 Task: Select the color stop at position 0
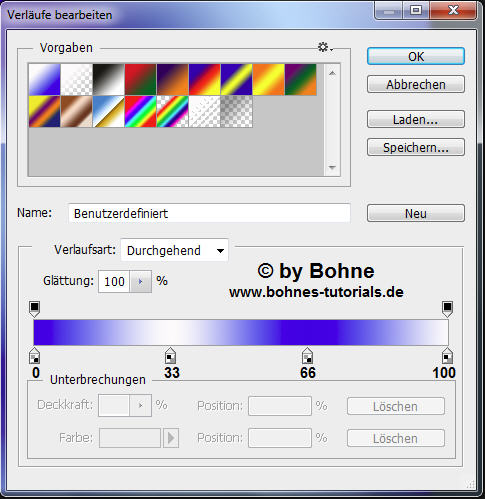34,356
